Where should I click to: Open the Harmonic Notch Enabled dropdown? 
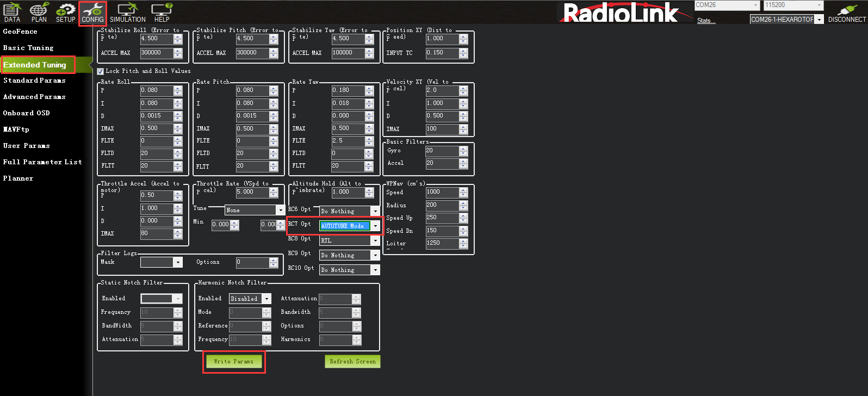click(266, 299)
